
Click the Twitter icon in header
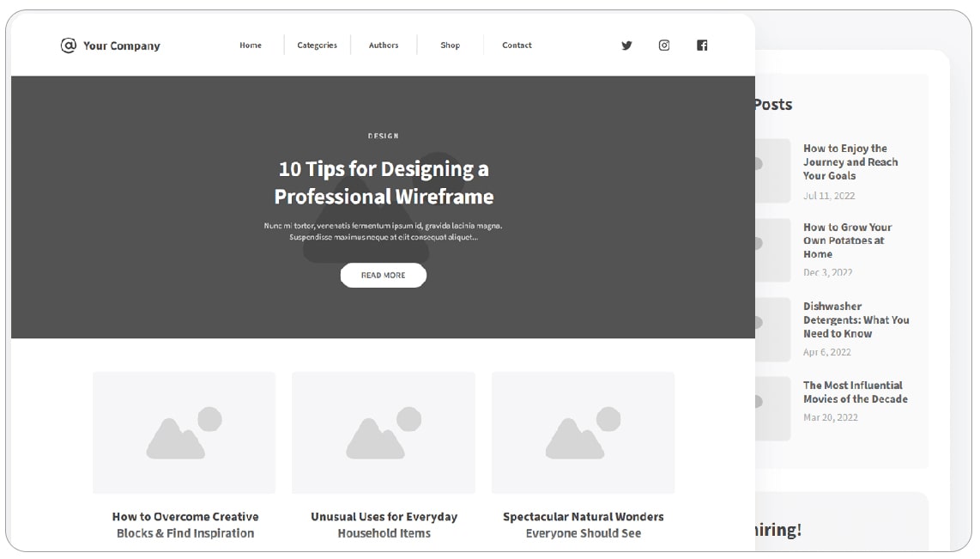(626, 46)
